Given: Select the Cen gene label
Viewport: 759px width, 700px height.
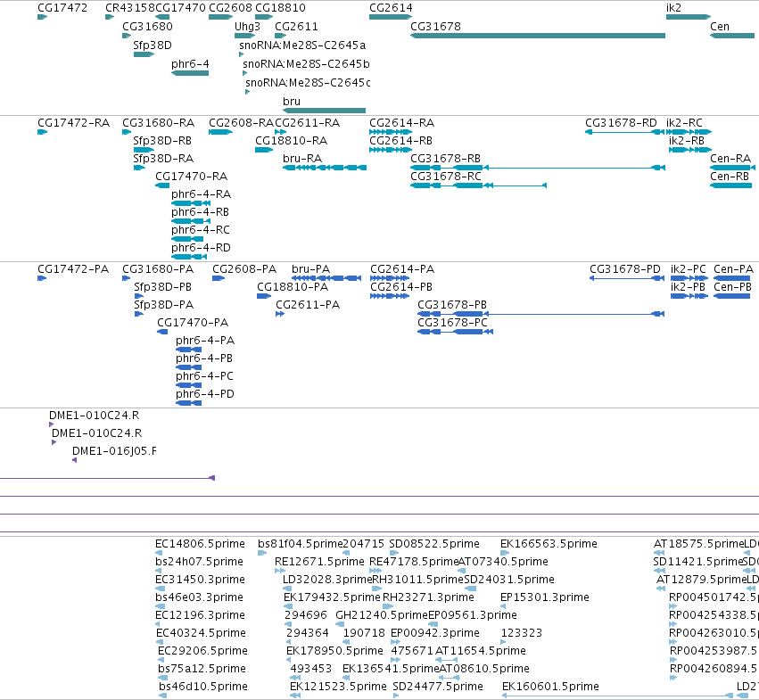Looking at the screenshot, I should [719, 27].
